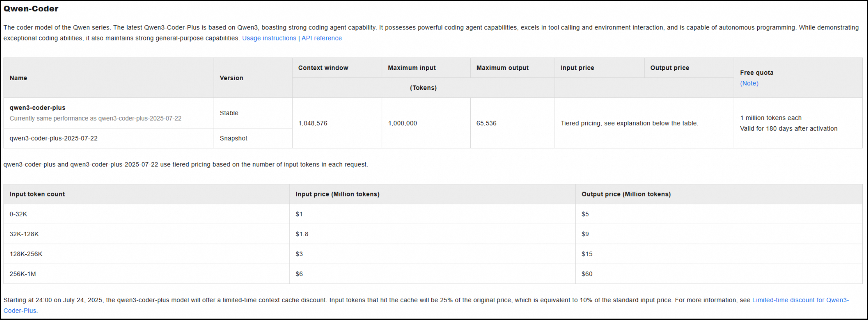The image size is (868, 320).
Task: Click the 128K-256K row label
Action: tap(26, 254)
